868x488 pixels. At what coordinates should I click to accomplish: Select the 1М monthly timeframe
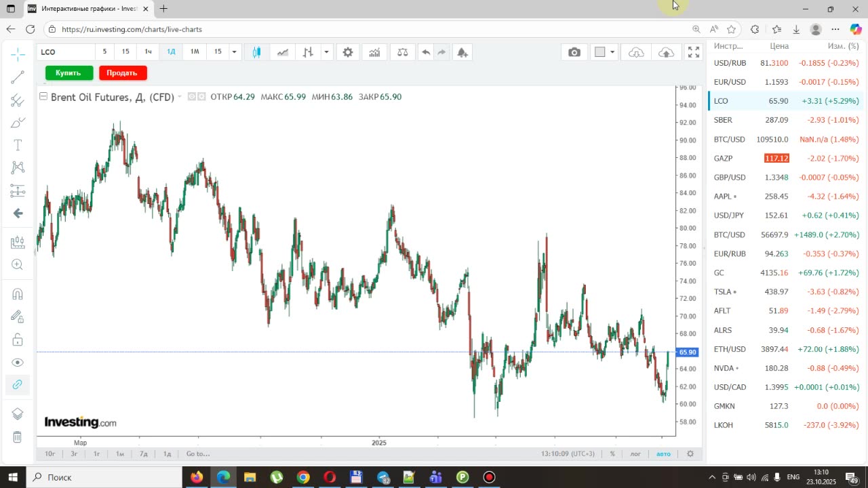point(195,52)
